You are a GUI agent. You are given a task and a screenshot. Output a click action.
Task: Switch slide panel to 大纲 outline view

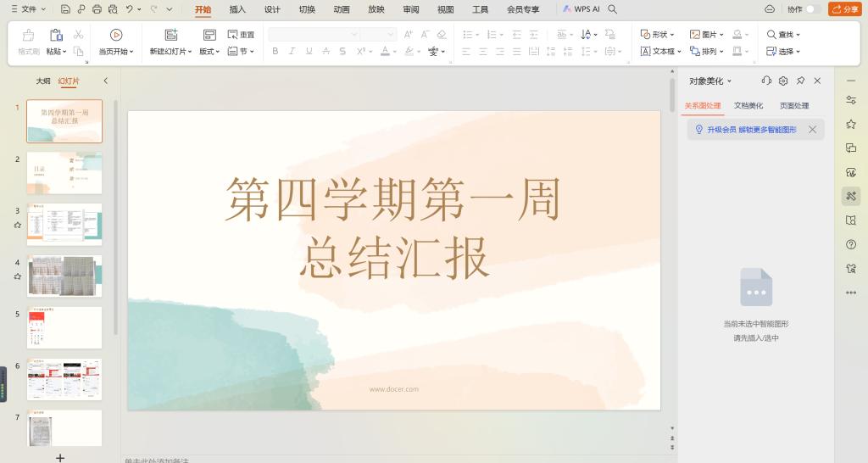click(43, 81)
